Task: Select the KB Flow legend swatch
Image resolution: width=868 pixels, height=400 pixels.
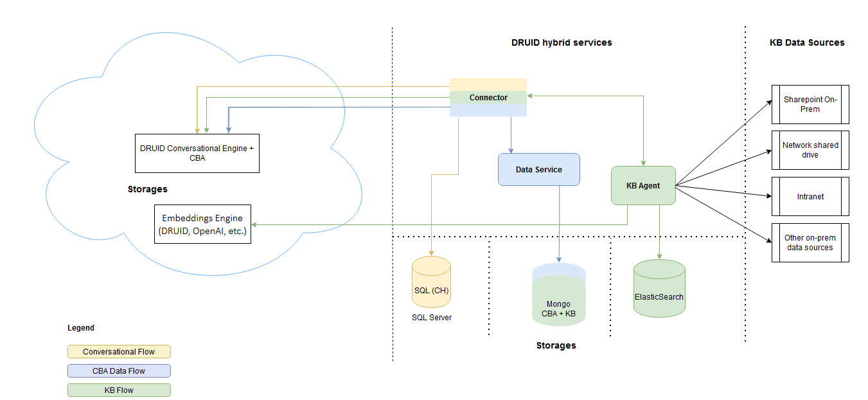Action: (119, 390)
